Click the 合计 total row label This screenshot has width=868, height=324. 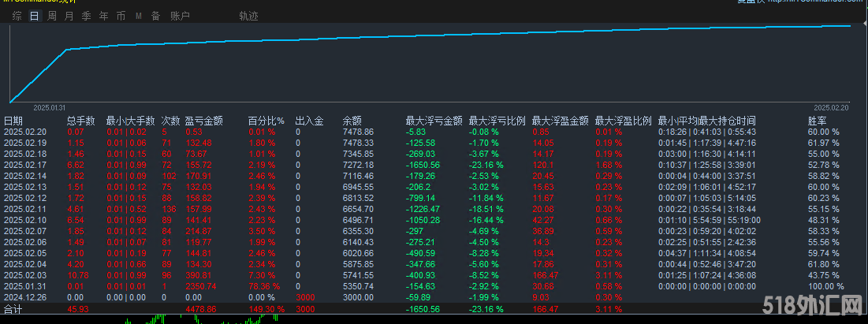[x=13, y=309]
